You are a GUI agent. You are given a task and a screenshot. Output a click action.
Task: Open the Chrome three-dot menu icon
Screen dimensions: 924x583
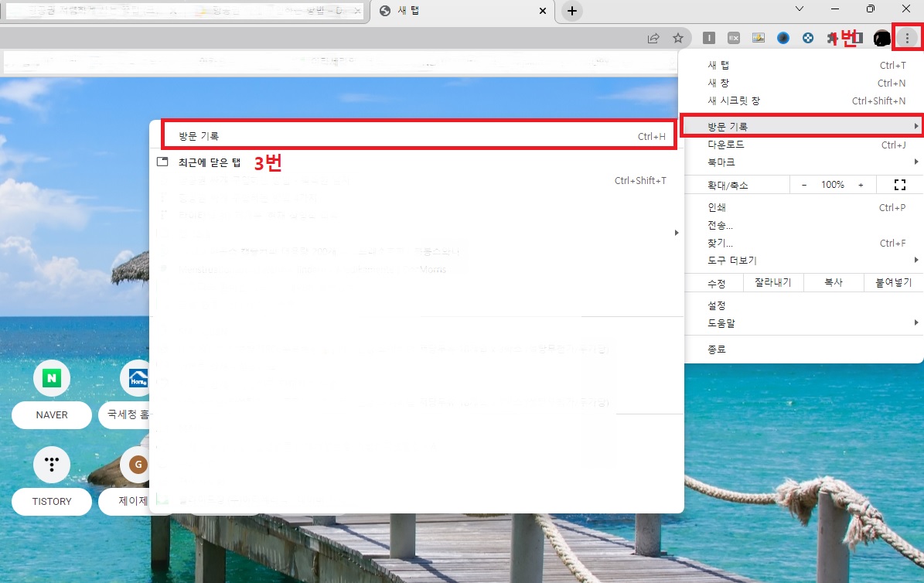pos(906,37)
